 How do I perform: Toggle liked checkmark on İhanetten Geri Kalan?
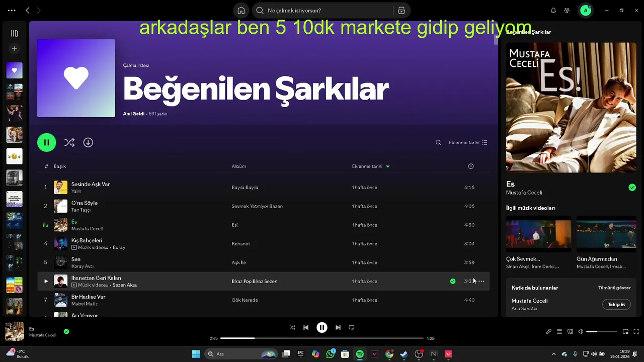[x=453, y=281]
